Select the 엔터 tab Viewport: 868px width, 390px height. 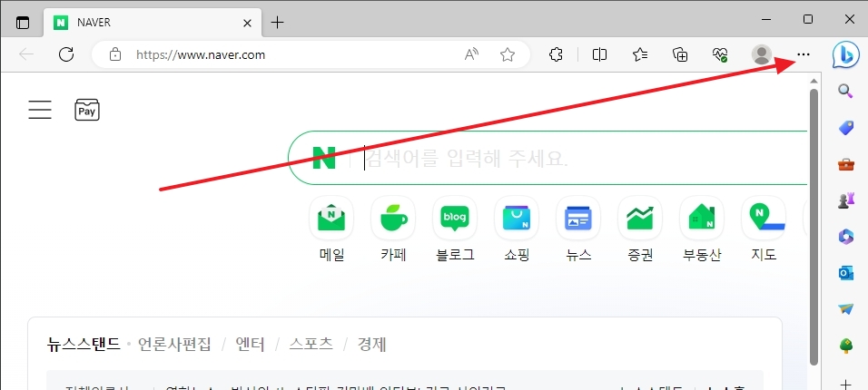pos(250,345)
